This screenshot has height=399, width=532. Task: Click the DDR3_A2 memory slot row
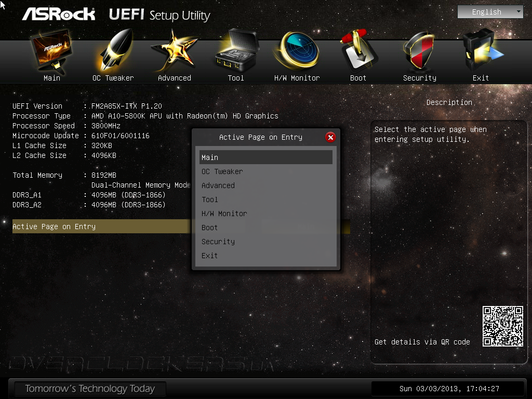89,205
